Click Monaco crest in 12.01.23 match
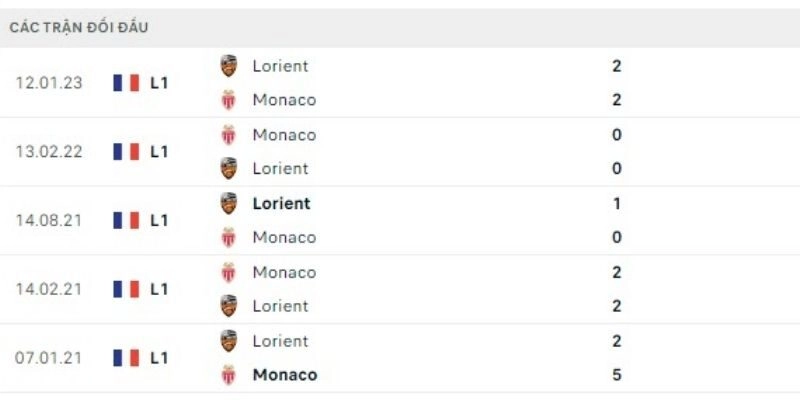 229,100
